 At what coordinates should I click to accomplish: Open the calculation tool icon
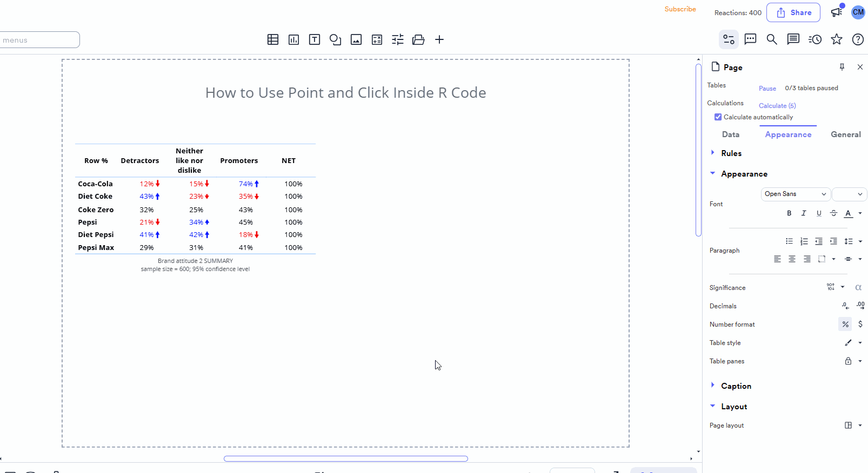pos(377,39)
